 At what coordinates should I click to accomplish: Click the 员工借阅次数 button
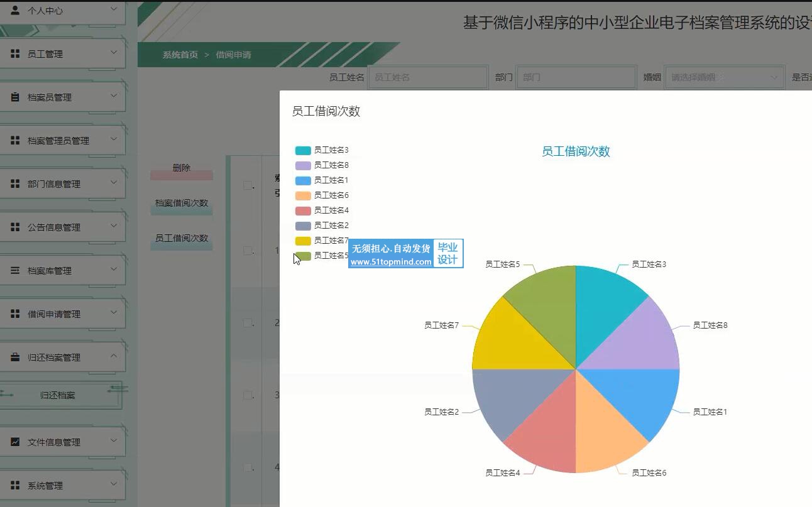(182, 239)
